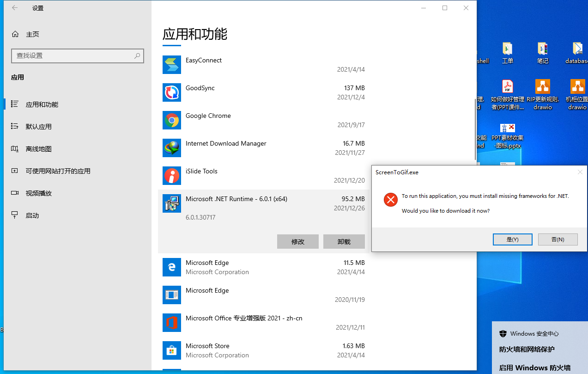
Task: Click the Windows 安全中心 shield icon
Action: click(x=503, y=334)
